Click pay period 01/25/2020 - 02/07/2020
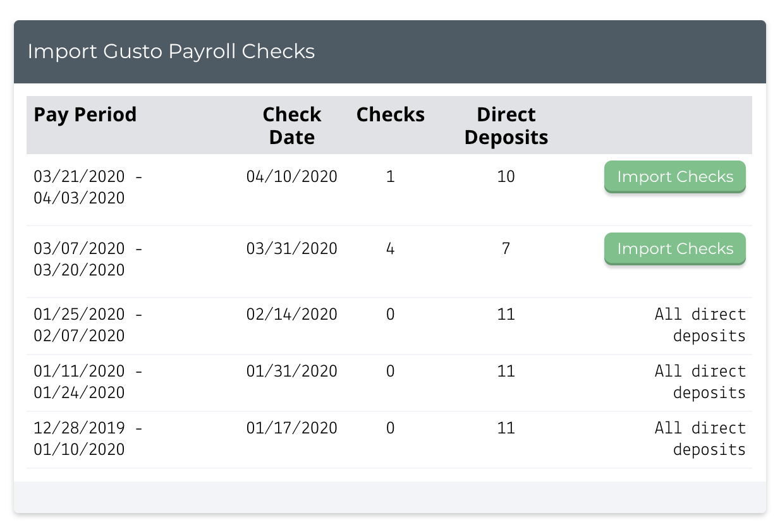The height and width of the screenshot is (532, 780). tap(88, 325)
